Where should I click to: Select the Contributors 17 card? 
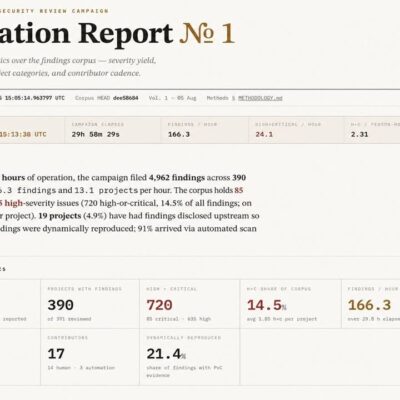click(90, 357)
